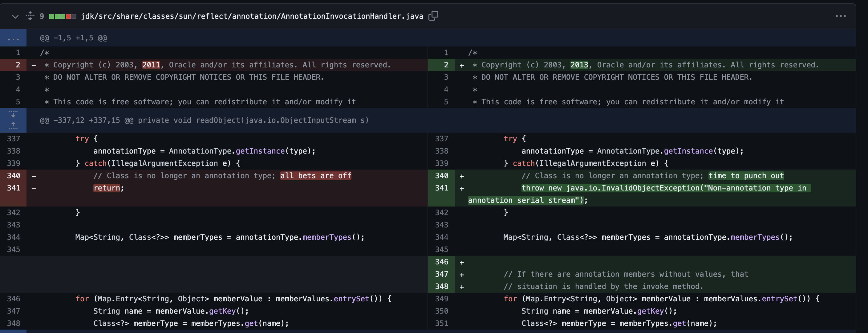Expand lines down before the readObject hunk
This screenshot has width=868, height=333.
pyautogui.click(x=13, y=114)
